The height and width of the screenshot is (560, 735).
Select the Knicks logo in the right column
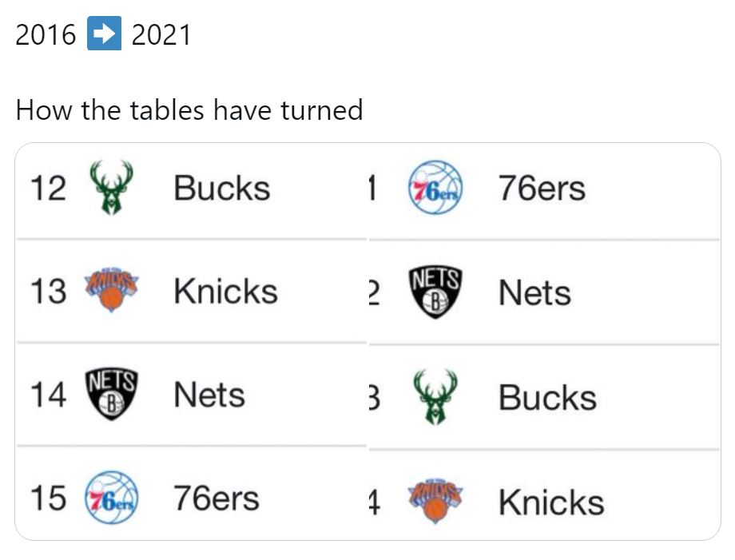(435, 502)
